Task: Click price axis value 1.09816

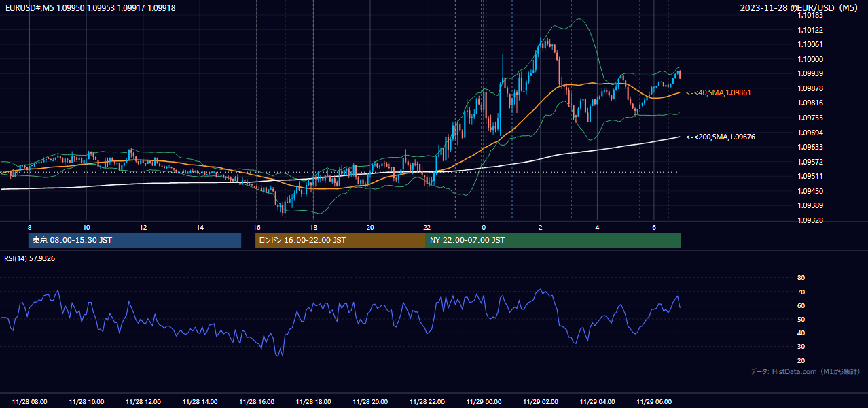Action: tap(810, 103)
